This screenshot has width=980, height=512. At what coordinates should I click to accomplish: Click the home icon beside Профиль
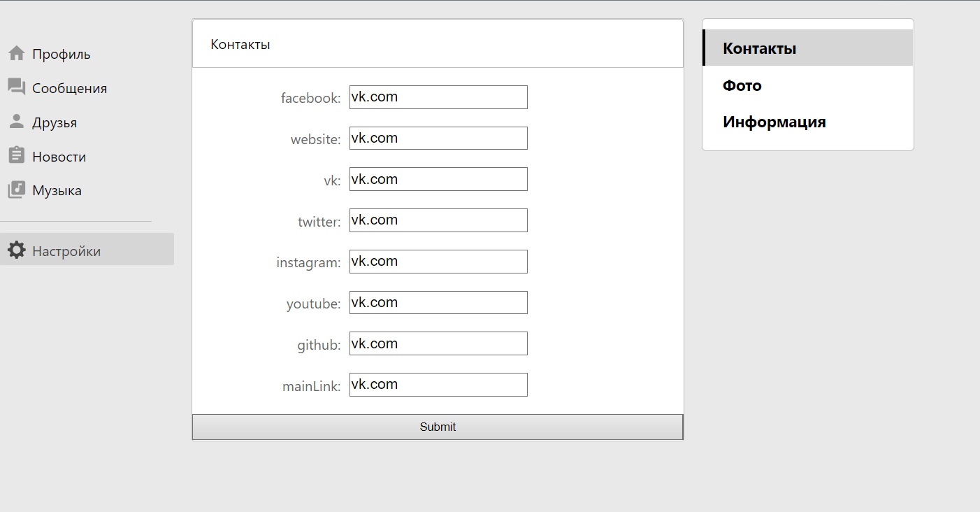pyautogui.click(x=17, y=53)
